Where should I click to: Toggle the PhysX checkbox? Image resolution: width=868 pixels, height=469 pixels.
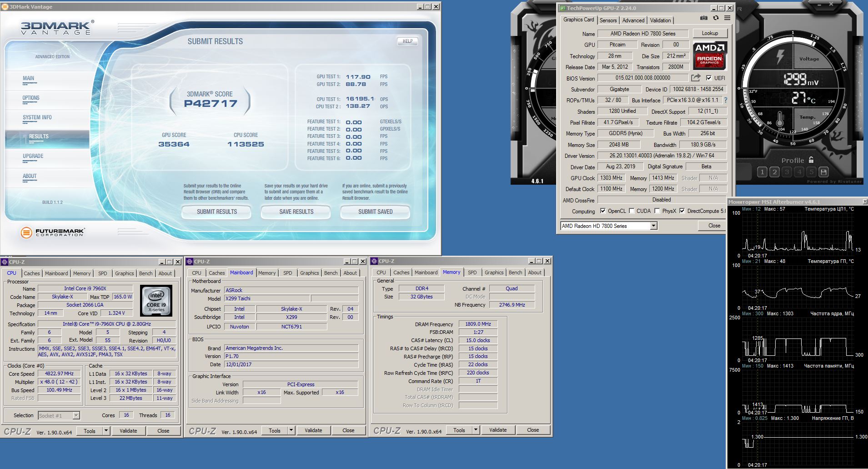pos(657,211)
